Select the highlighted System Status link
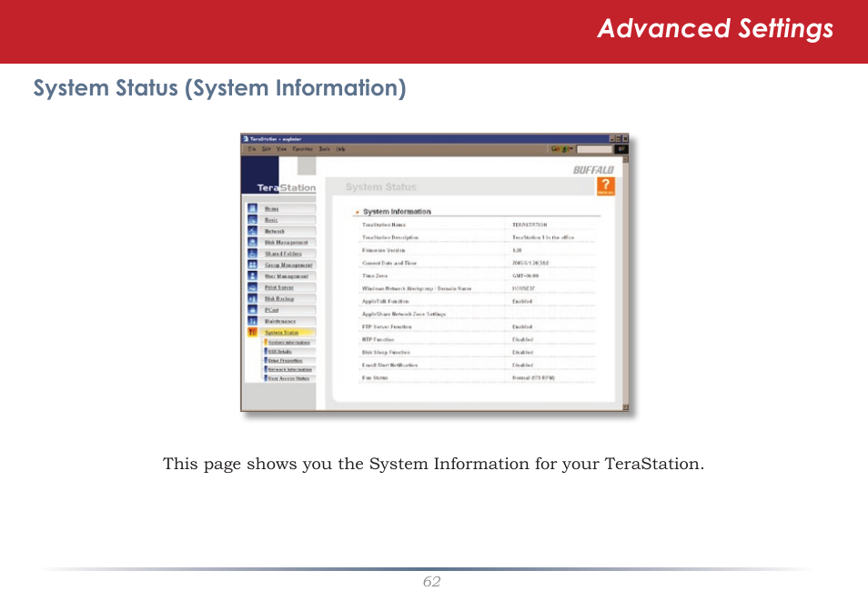This screenshot has width=868, height=601. pyautogui.click(x=281, y=333)
